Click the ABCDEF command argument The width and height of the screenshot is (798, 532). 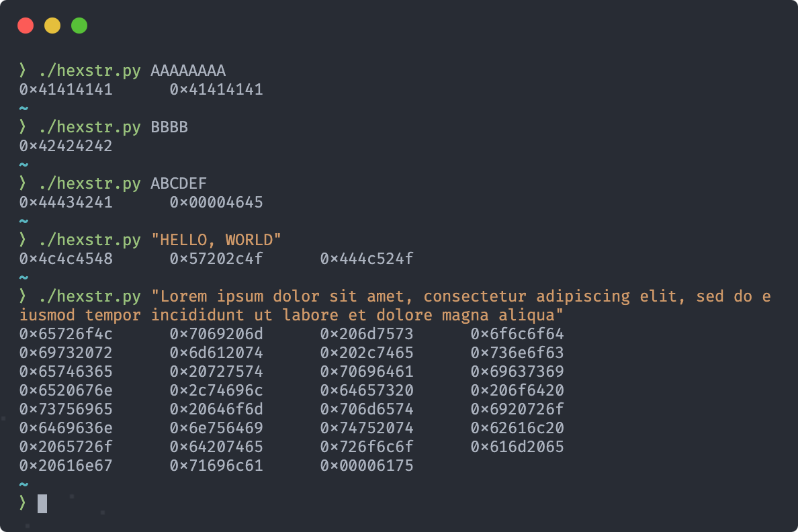(x=179, y=184)
